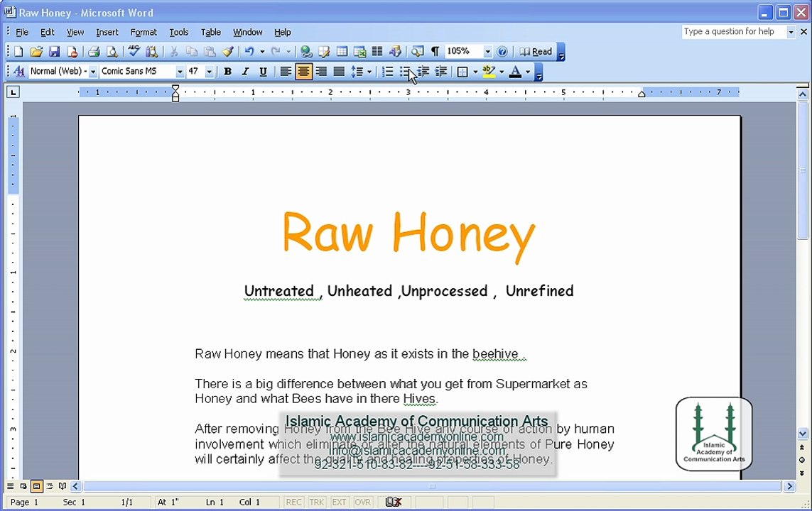Click the Read button

536,52
